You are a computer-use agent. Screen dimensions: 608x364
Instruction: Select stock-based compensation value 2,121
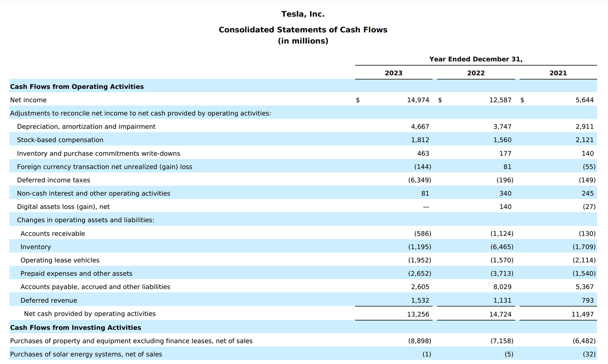[x=584, y=140]
